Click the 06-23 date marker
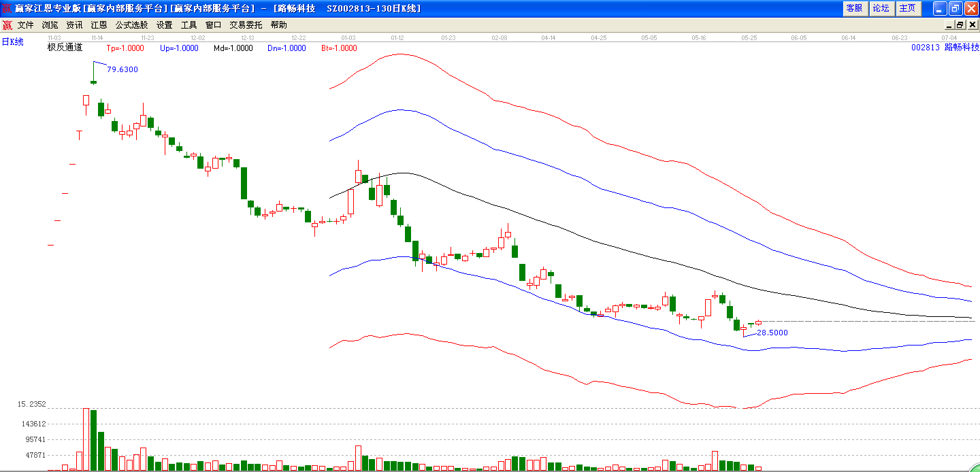The image size is (980, 472). click(x=900, y=37)
